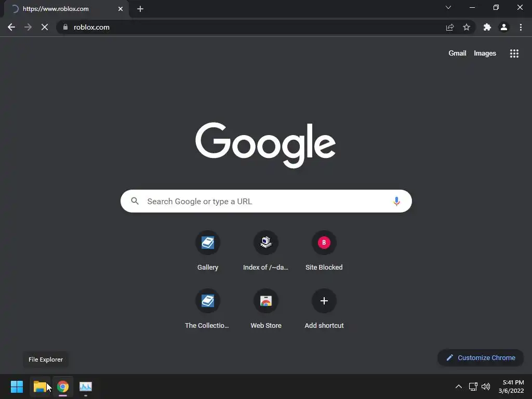Open the tab search dropdown
Screen dimensions: 532x399
(x=448, y=7)
